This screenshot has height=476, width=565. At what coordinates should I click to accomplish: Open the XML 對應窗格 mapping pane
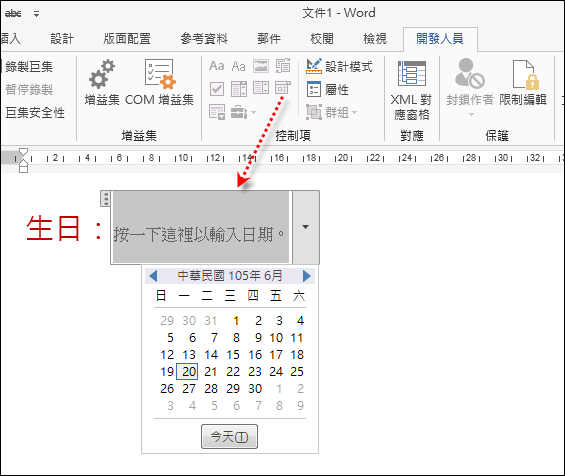[x=411, y=90]
